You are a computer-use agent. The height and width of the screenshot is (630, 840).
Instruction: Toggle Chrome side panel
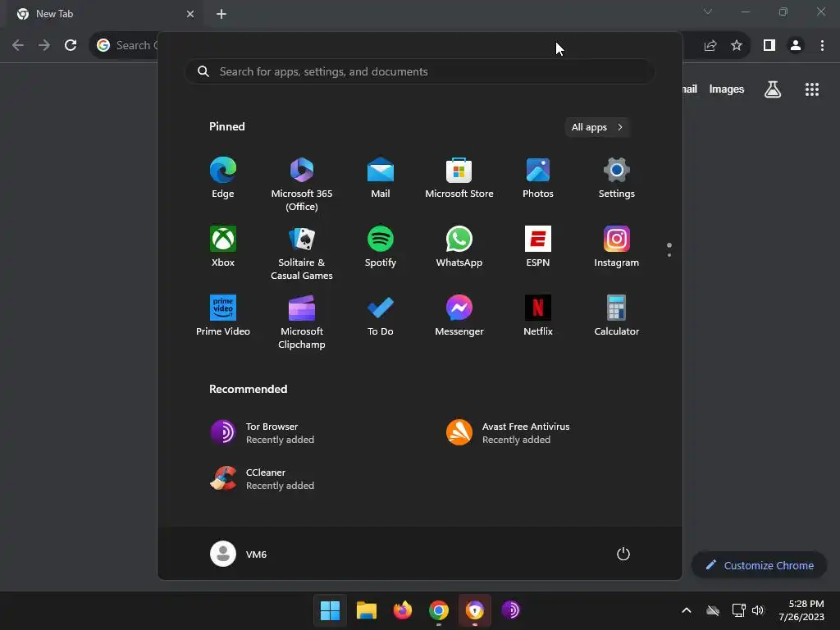click(x=769, y=46)
